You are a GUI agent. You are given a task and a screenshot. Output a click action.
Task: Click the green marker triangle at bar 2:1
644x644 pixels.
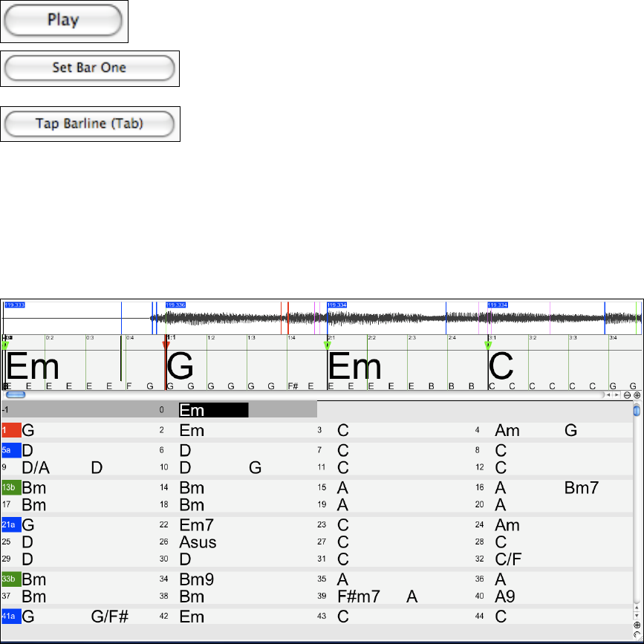[x=327, y=345]
